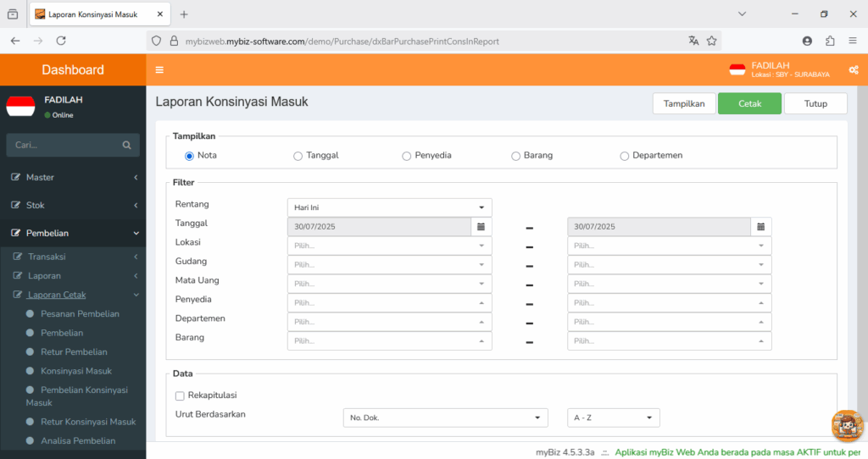Screen dimensions: 868x459
Task: Open Pembelian Konsinyasi Masuk report
Action: pyautogui.click(x=77, y=396)
